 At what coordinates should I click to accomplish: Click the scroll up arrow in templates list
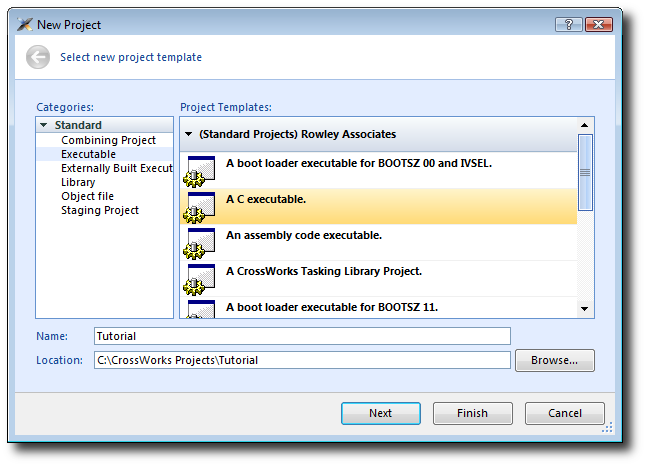[x=585, y=125]
